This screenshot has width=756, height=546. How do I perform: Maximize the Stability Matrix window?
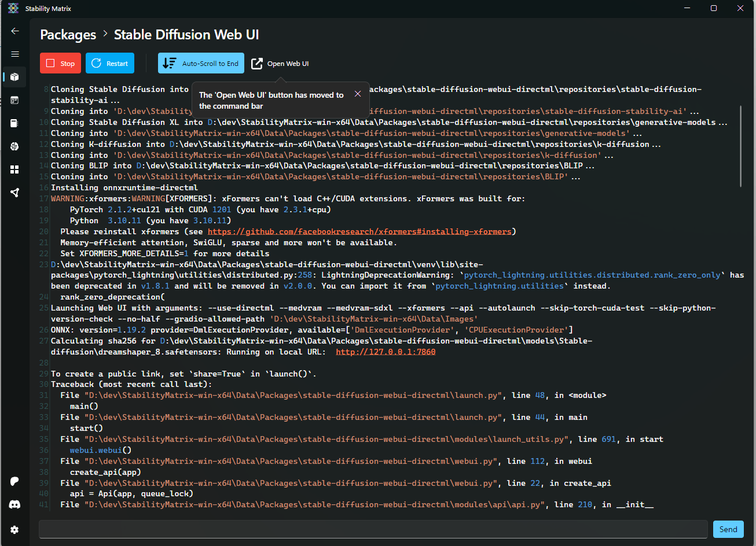714,8
